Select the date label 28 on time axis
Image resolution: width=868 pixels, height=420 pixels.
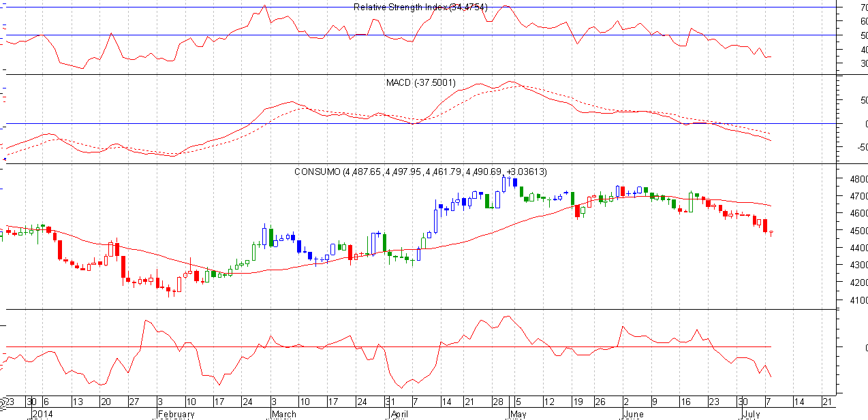pyautogui.click(x=499, y=402)
